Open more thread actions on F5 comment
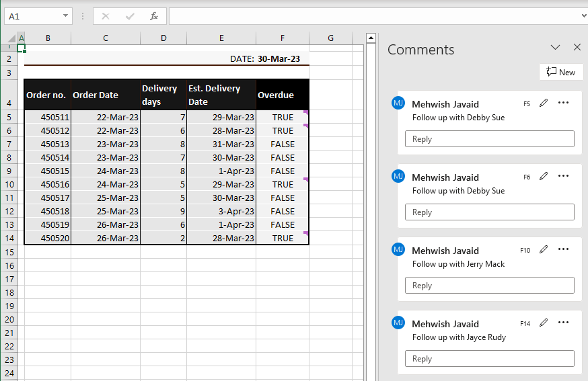The width and height of the screenshot is (588, 381). pyautogui.click(x=564, y=103)
